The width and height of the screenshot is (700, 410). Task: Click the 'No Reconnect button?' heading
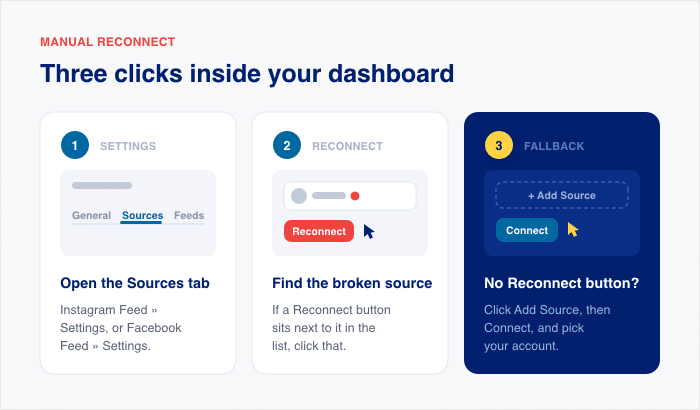click(x=562, y=283)
